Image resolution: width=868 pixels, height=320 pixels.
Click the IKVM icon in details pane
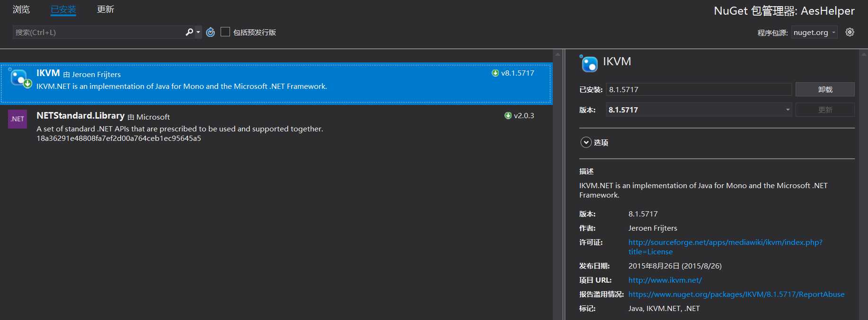589,63
